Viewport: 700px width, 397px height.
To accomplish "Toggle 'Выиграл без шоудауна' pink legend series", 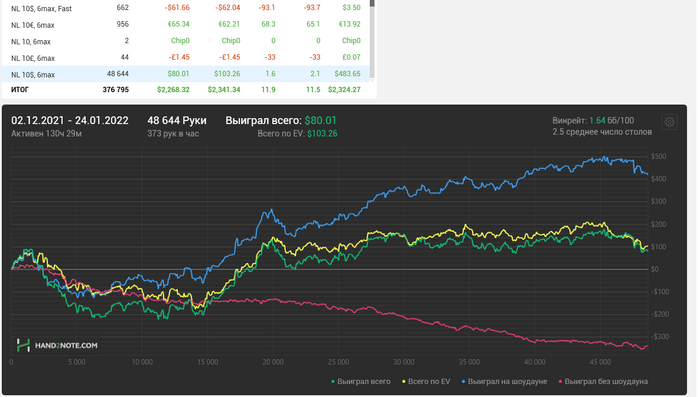I will [x=603, y=381].
